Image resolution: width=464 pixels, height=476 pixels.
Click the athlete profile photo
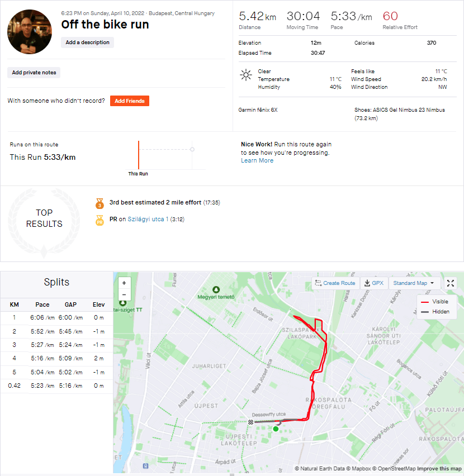point(30,31)
